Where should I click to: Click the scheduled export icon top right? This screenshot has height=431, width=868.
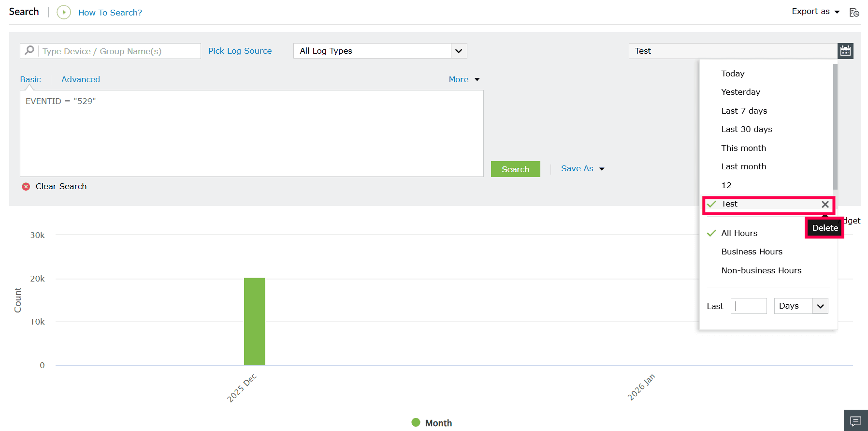tap(854, 12)
